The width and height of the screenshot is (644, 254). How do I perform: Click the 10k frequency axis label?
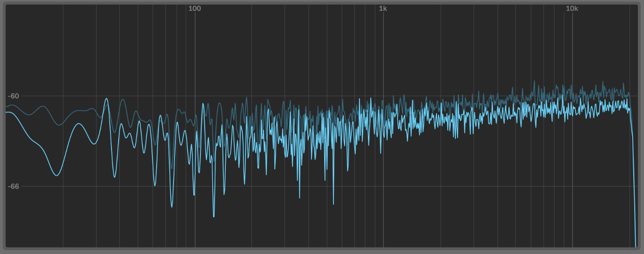click(x=572, y=8)
